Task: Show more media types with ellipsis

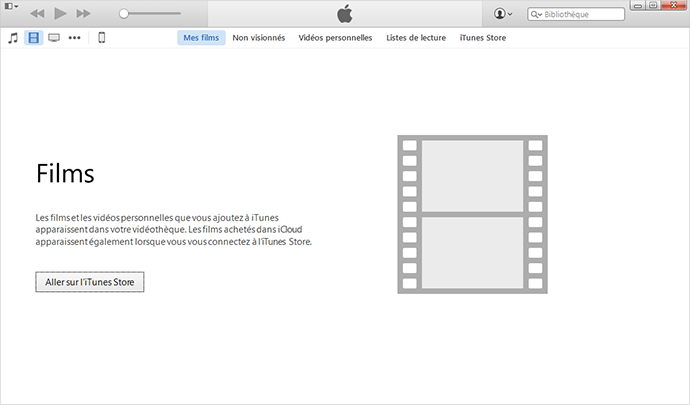Action: 74,38
